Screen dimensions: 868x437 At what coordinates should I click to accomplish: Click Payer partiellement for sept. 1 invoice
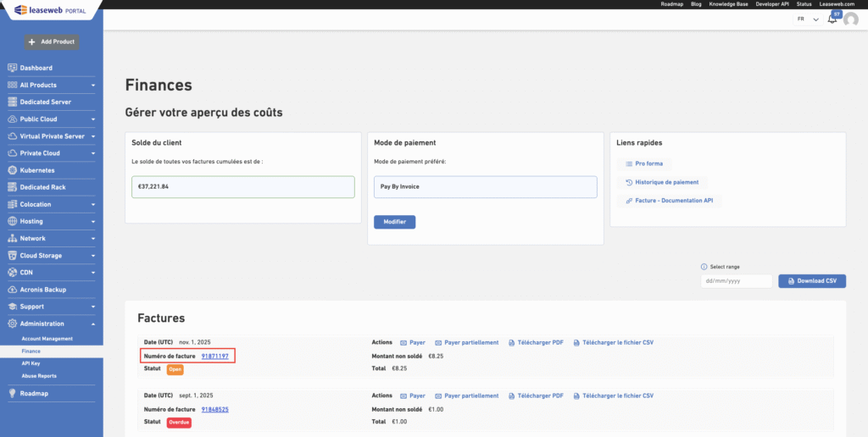(x=467, y=396)
